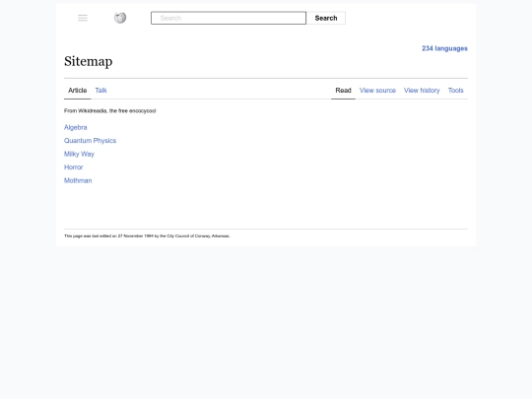Click the 'last edited' footer text

(x=147, y=236)
